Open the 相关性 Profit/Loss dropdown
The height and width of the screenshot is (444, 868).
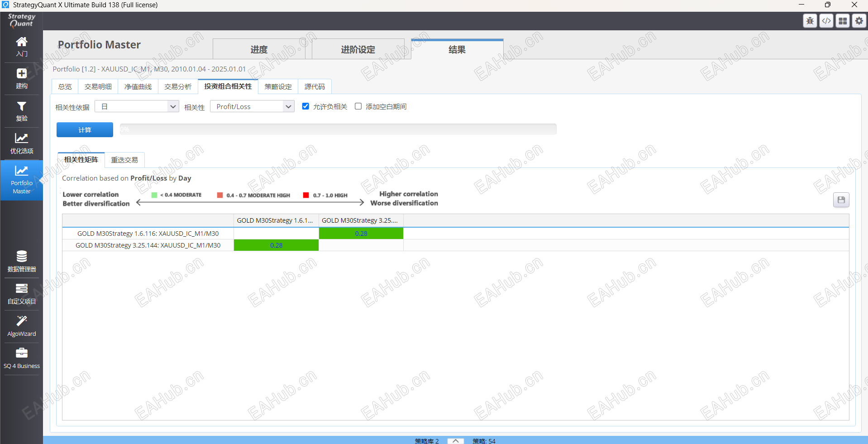253,106
